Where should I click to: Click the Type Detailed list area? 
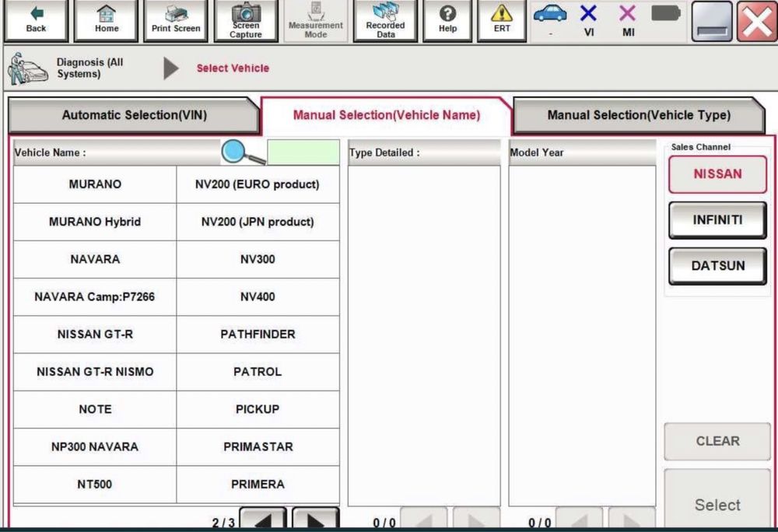point(424,336)
